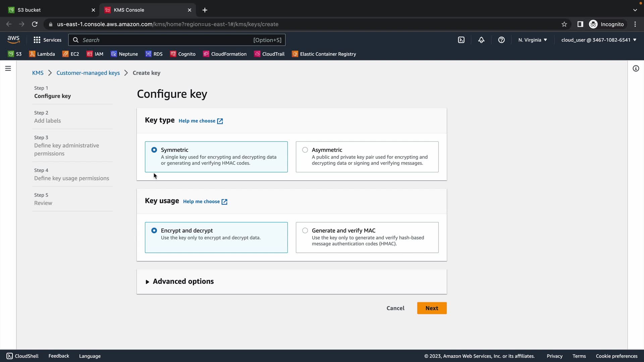This screenshot has width=644, height=362.
Task: Expand the Advanced options section
Action: [183, 282]
